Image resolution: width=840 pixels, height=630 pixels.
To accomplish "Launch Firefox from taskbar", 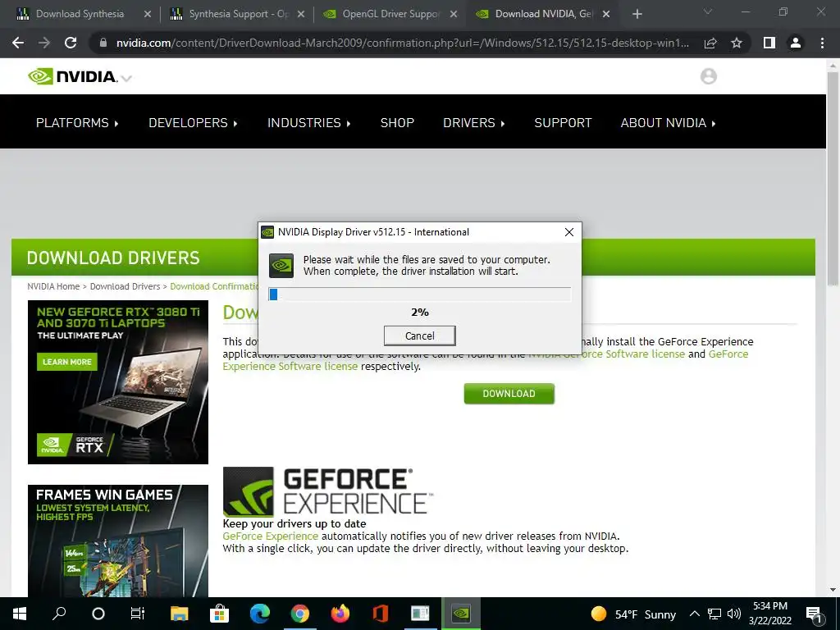I will pos(340,614).
